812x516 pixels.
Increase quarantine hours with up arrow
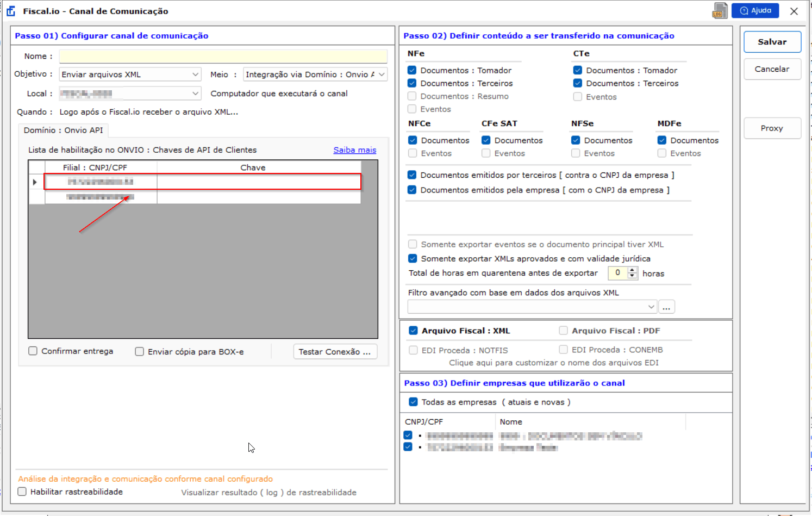pos(632,270)
